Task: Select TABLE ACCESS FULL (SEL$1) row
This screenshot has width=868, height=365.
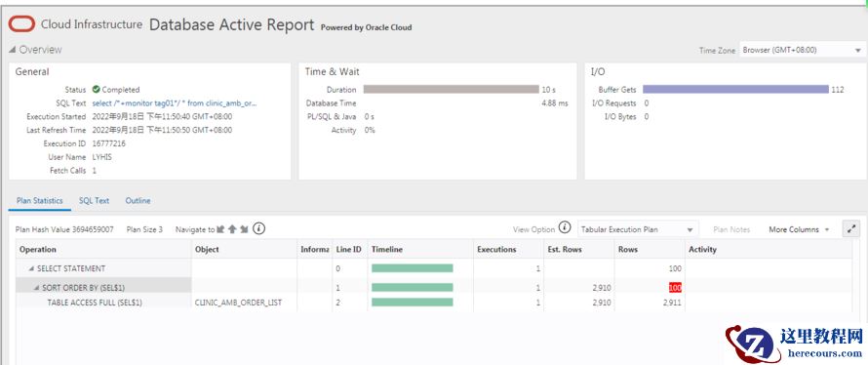Action: (x=434, y=303)
